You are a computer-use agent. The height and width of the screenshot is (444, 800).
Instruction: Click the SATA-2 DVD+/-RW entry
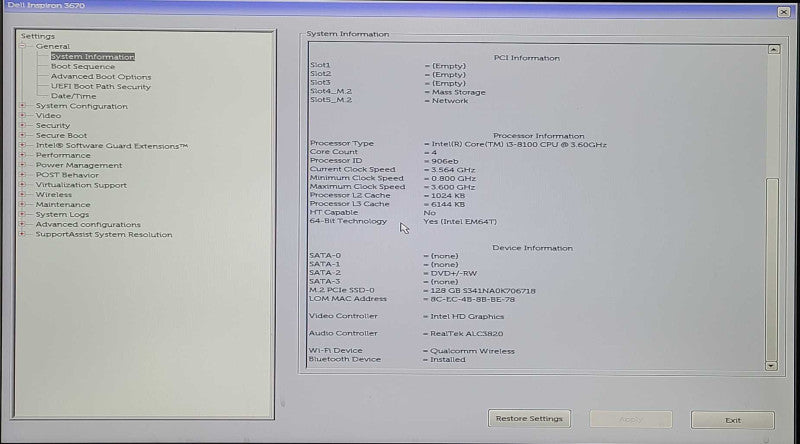(454, 273)
